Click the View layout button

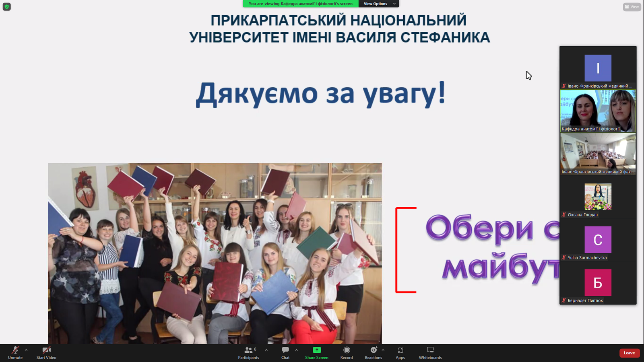632,7
